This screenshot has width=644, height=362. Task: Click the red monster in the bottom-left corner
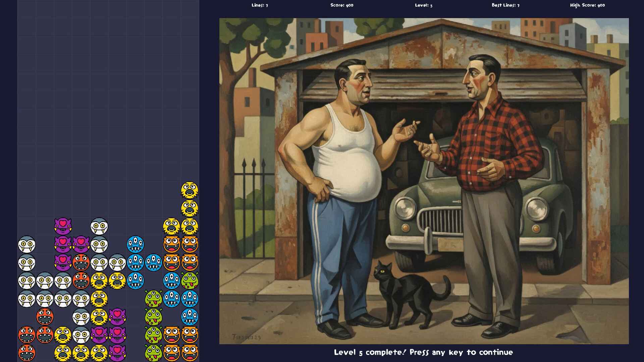(x=26, y=353)
